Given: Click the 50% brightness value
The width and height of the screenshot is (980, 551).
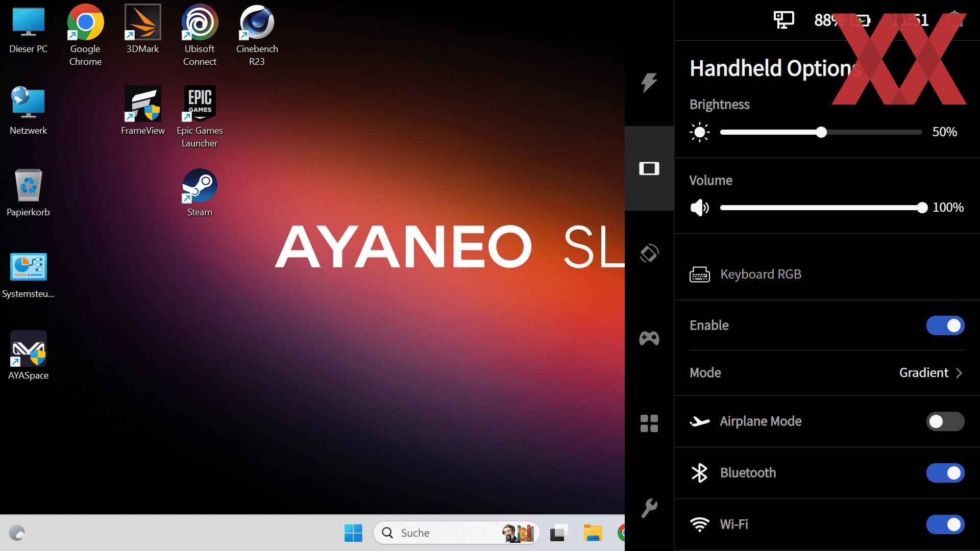Looking at the screenshot, I should click(x=945, y=132).
